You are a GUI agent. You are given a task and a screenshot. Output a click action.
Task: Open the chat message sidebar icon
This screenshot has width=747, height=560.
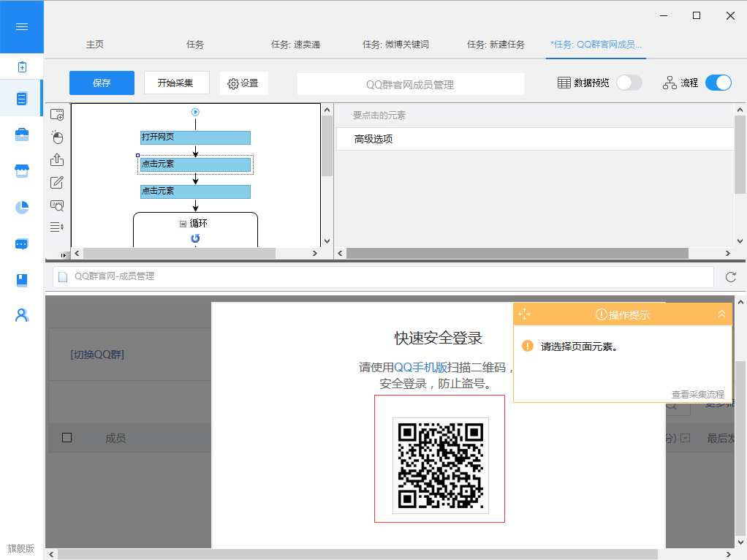coord(22,244)
